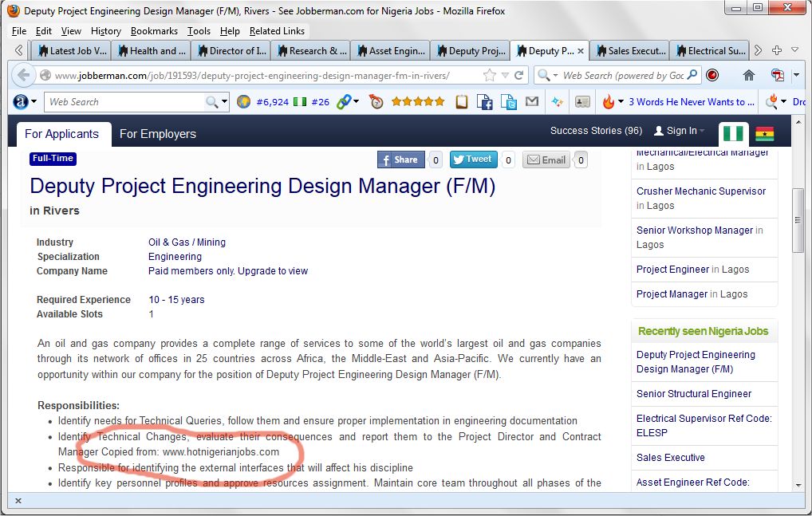The width and height of the screenshot is (812, 516).
Task: Expand the hot pages flame dropdown
Action: tap(621, 101)
